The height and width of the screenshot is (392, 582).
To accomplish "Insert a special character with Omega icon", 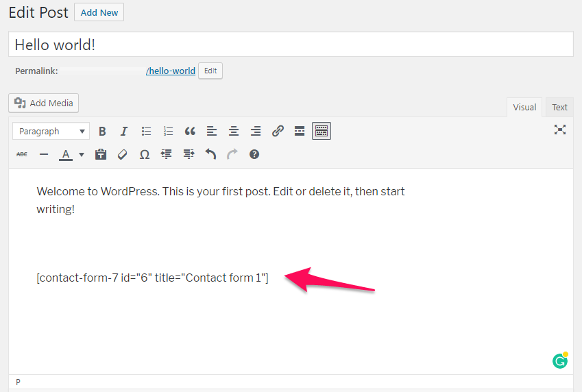I will (145, 154).
